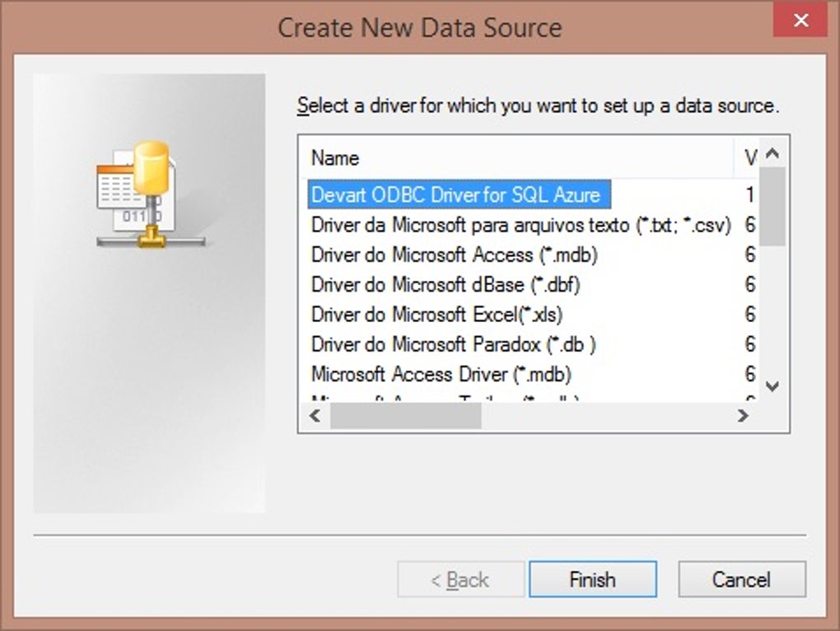Viewport: 840px width, 631px height.
Task: Select Devart ODBC Driver for SQL Azure
Action: (x=460, y=196)
